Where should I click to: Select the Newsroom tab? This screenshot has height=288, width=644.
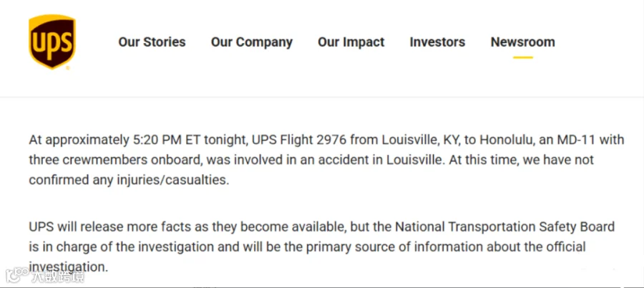pos(523,42)
